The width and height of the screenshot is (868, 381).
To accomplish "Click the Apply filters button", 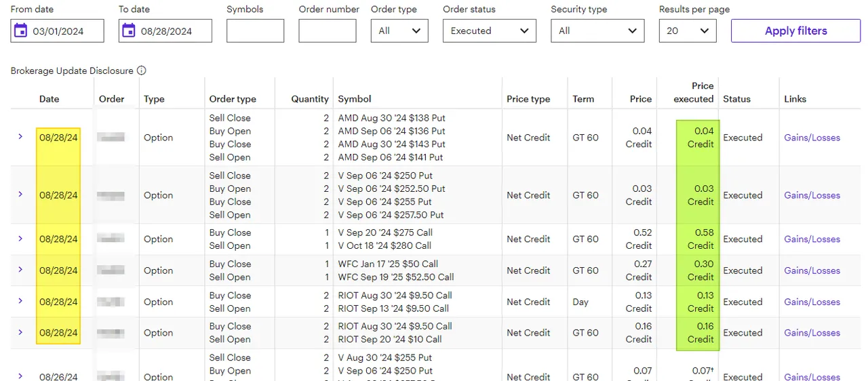I will (x=796, y=31).
